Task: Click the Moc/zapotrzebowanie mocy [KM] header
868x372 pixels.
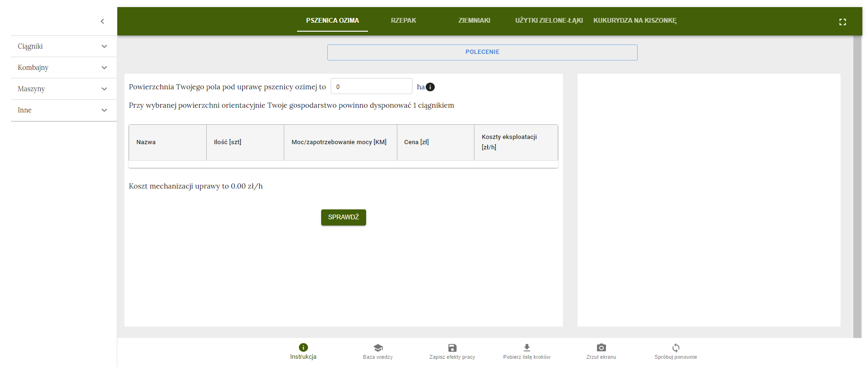Action: point(341,142)
